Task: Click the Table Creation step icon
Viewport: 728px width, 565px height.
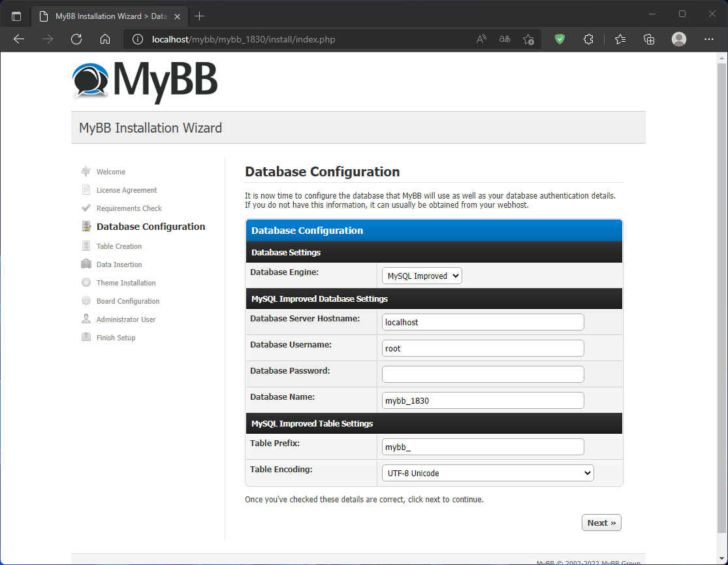Action: pyautogui.click(x=86, y=246)
